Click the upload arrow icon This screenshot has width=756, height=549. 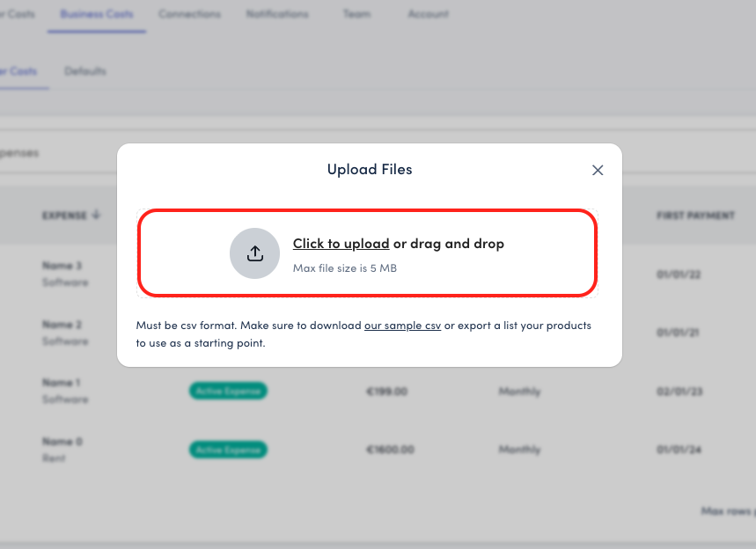[254, 253]
